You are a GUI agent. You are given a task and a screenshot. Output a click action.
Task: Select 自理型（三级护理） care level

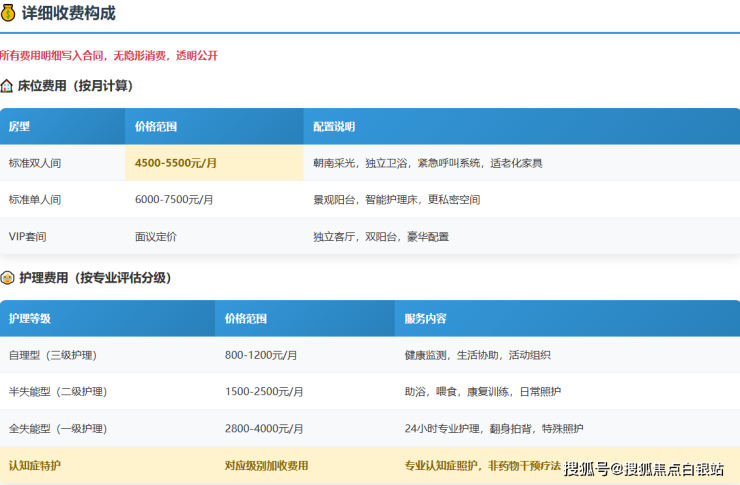53,355
